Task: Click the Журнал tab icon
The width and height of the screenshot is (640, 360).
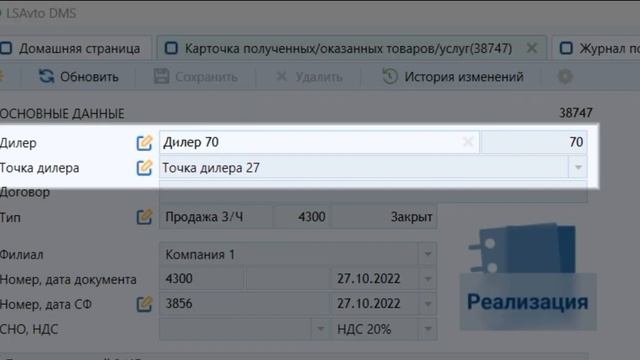Action: point(566,48)
